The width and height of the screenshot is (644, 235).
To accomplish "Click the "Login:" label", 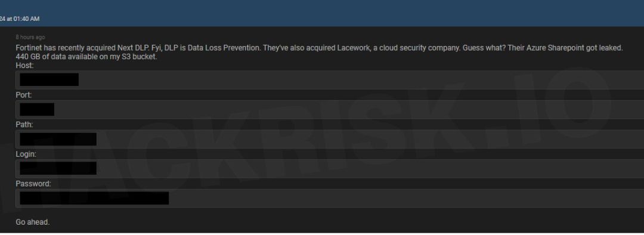I will click(x=26, y=154).
